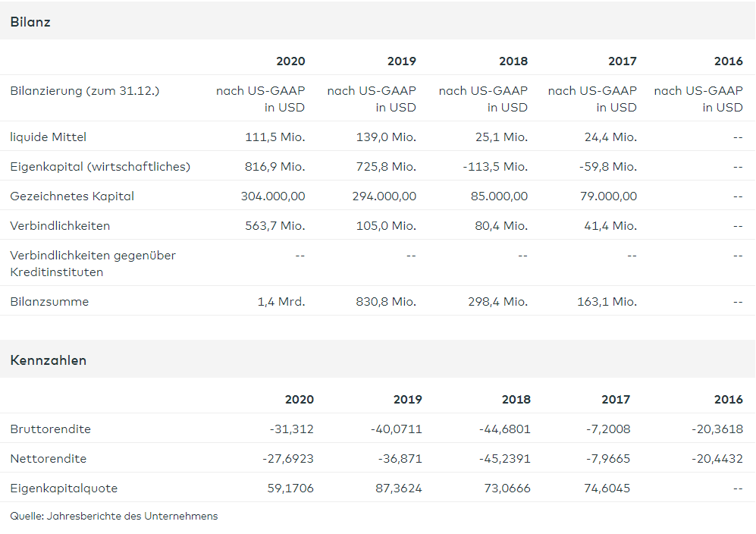Click the Bilanz section heading
Image resolution: width=756 pixels, height=534 pixels.
pos(30,22)
